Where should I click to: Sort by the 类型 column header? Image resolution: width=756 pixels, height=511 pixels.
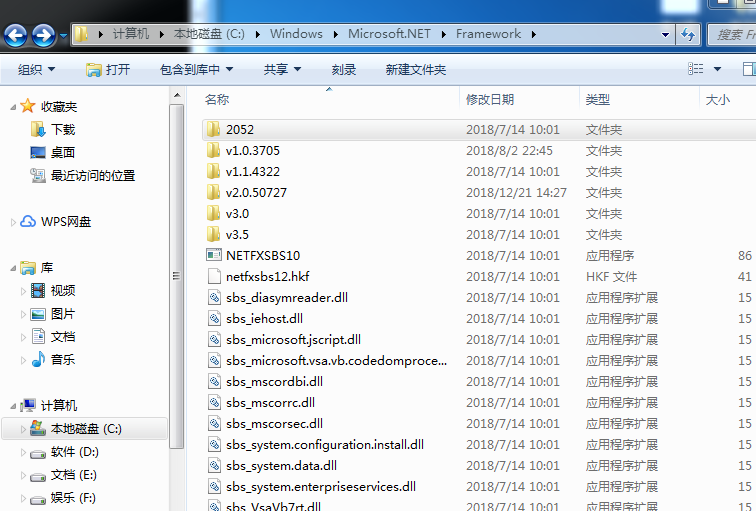tap(598, 100)
